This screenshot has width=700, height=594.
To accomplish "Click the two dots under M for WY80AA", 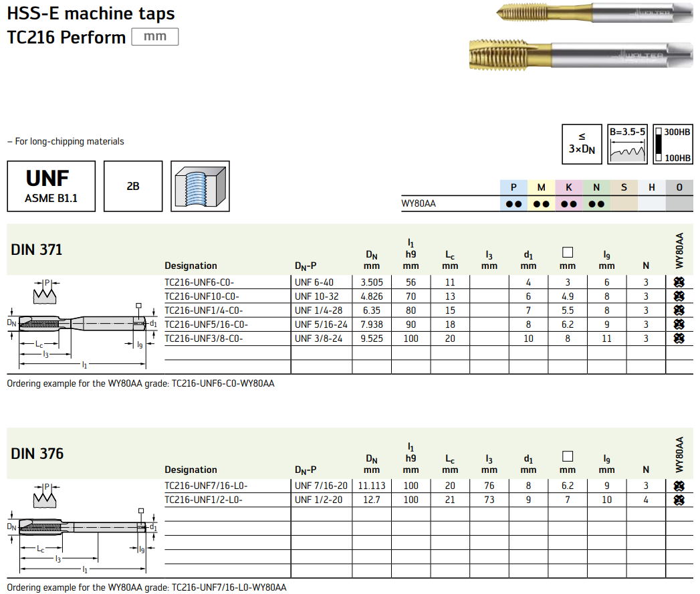I will tap(541, 204).
